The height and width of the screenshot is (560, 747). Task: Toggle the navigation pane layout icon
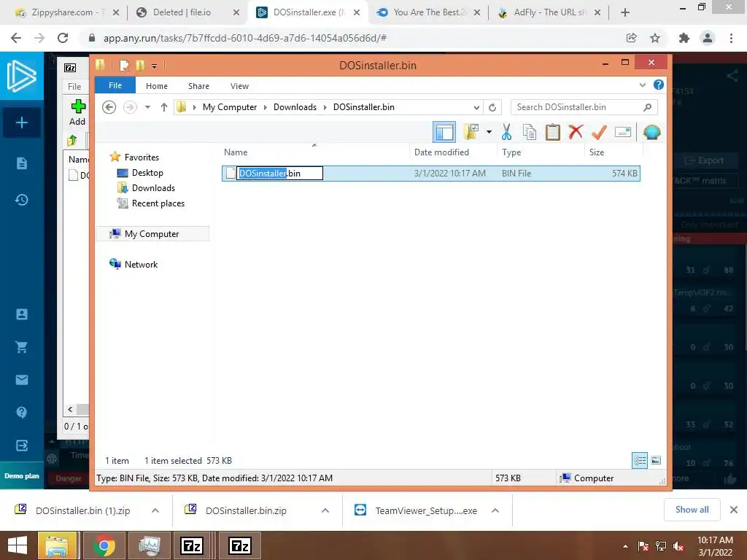(444, 133)
